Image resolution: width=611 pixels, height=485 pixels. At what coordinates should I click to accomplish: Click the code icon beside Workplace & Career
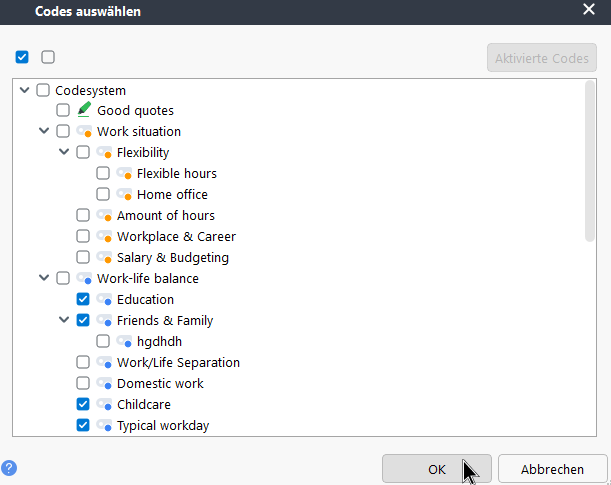pos(104,236)
